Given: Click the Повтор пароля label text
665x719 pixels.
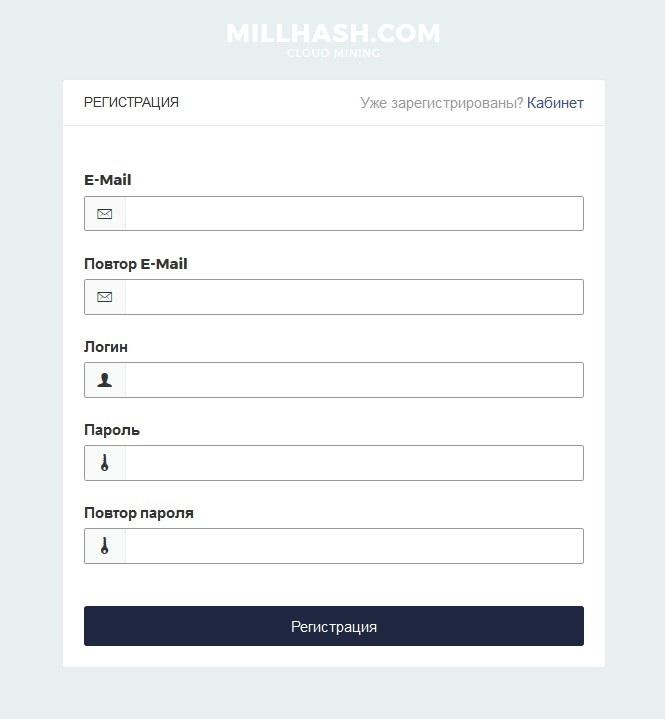Looking at the screenshot, I should pos(139,513).
